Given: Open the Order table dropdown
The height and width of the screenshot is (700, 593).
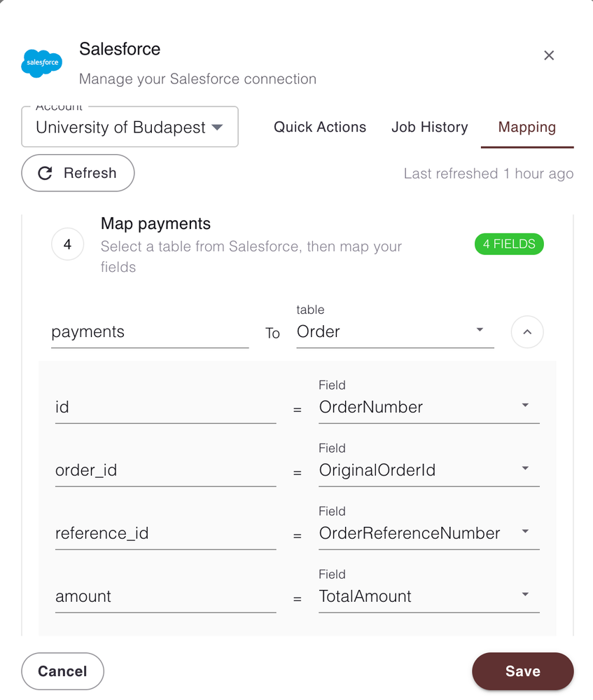Looking at the screenshot, I should 395,331.
